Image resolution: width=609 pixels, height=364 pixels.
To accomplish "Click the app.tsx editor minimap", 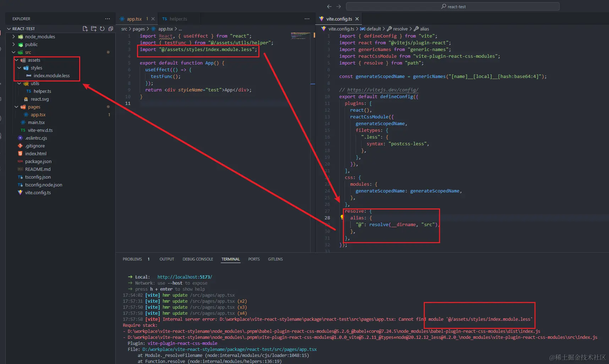I will coord(300,36).
